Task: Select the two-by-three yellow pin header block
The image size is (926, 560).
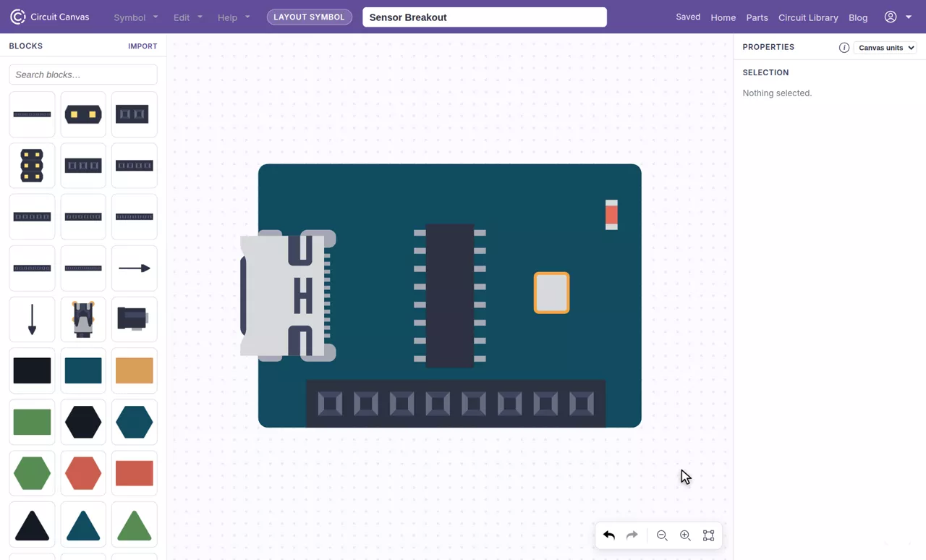Action: coord(32,166)
